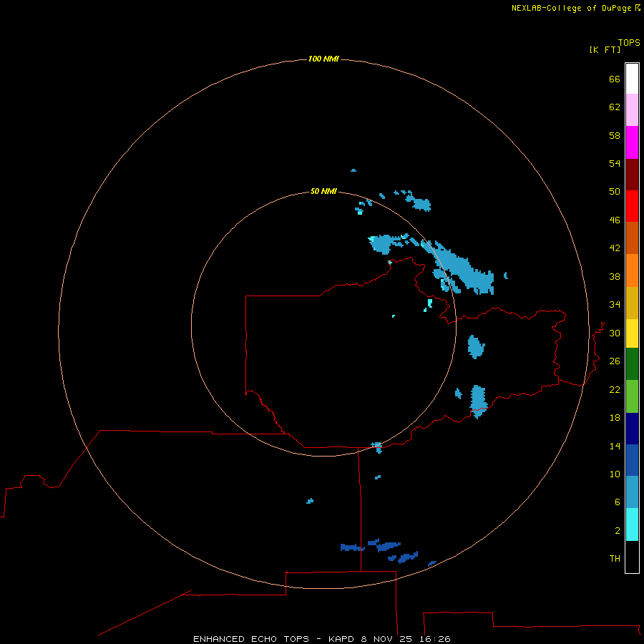Click the orange 42 kft legend swatch
Viewport: 644px width, 644px height.
tap(632, 270)
